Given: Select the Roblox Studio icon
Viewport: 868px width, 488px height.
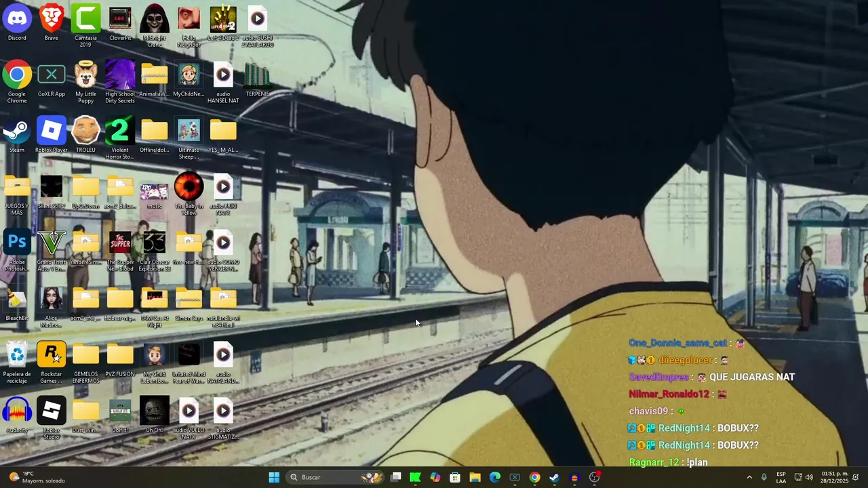Looking at the screenshot, I should [x=52, y=418].
